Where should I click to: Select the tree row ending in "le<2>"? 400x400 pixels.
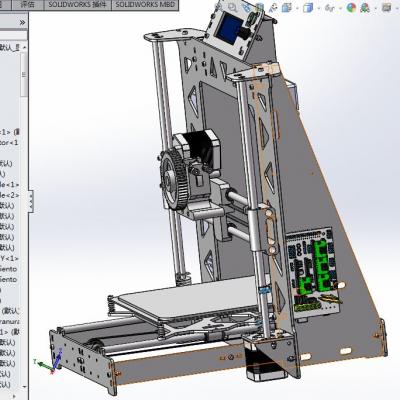click(x=9, y=195)
